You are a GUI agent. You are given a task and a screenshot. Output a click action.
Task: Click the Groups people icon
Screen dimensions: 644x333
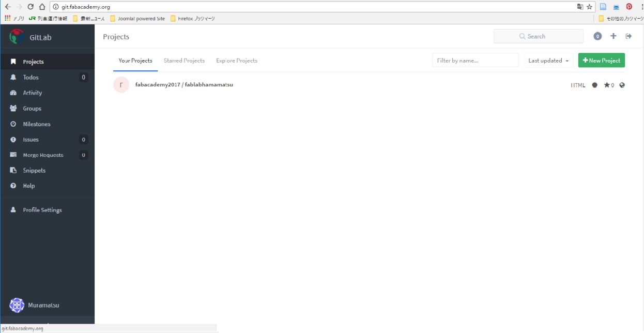(13, 108)
